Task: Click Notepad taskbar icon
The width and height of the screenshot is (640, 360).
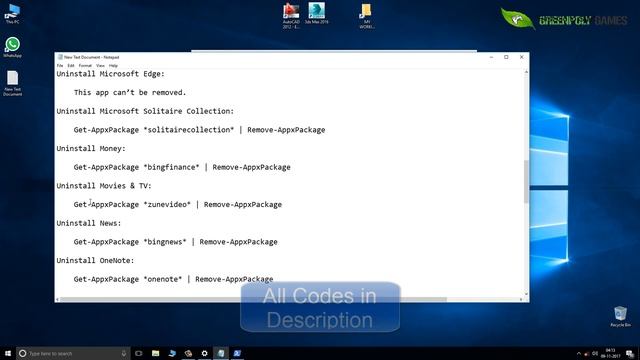Action: pyautogui.click(x=221, y=353)
